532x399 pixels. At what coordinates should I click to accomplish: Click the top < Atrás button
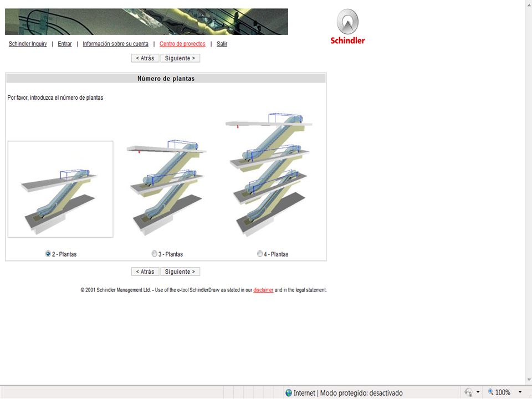click(x=145, y=58)
